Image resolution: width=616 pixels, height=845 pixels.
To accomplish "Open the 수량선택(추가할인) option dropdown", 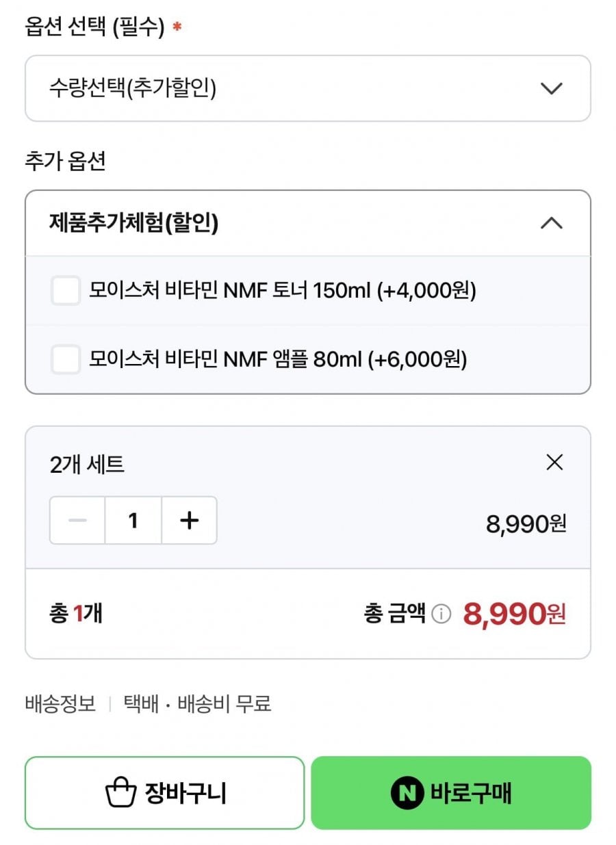I will [294, 88].
